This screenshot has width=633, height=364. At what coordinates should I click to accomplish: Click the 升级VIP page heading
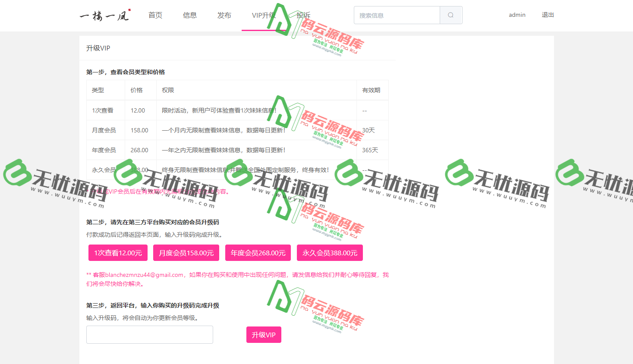(x=97, y=48)
